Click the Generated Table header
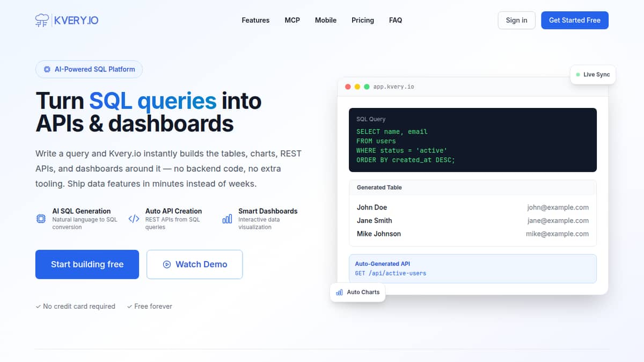The width and height of the screenshot is (644, 362). coord(472,187)
